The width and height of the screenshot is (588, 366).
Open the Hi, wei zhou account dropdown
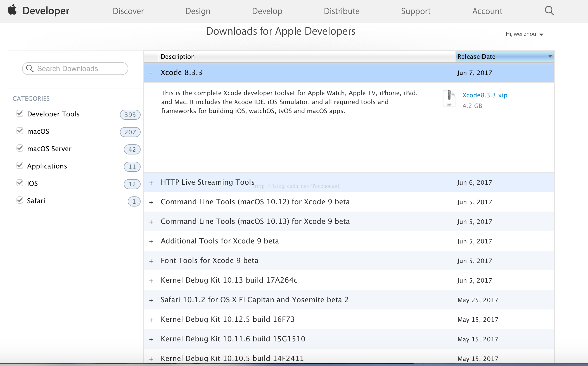click(524, 34)
